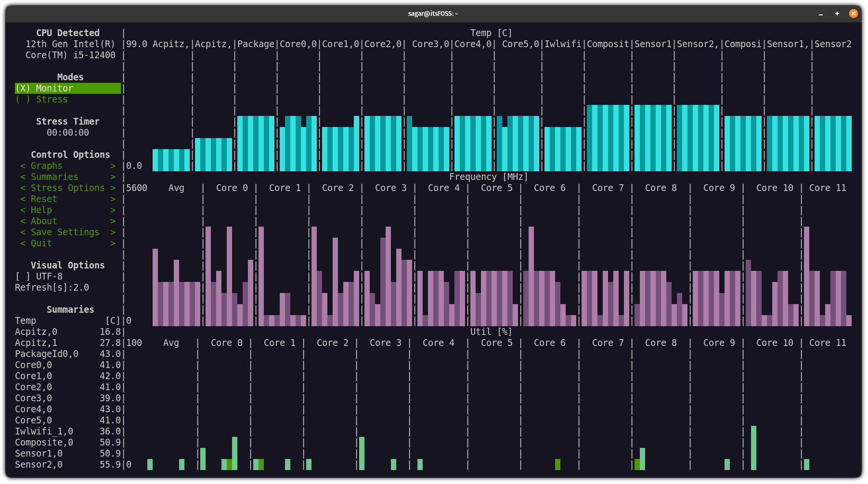This screenshot has width=868, height=484.
Task: Expand the Graphs control options
Action: pyautogui.click(x=46, y=166)
